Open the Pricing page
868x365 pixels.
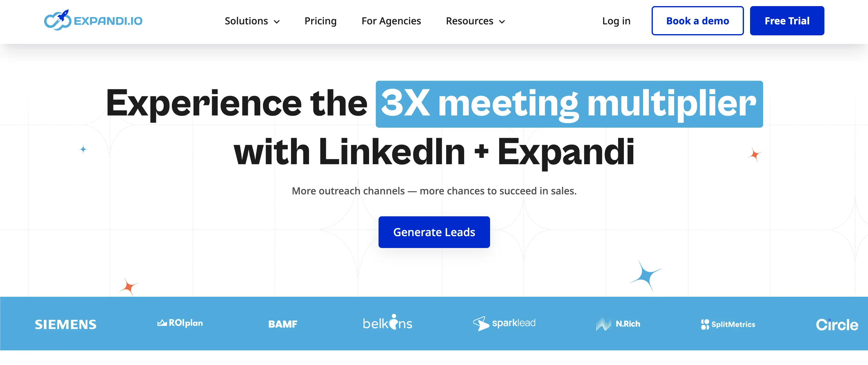click(x=320, y=21)
